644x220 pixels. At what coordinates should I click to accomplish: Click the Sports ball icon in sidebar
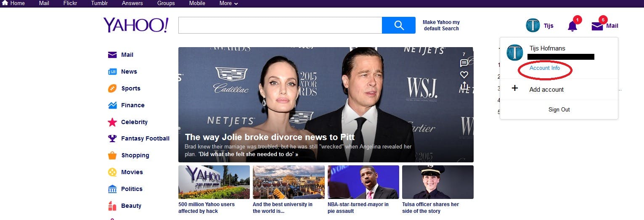112,88
